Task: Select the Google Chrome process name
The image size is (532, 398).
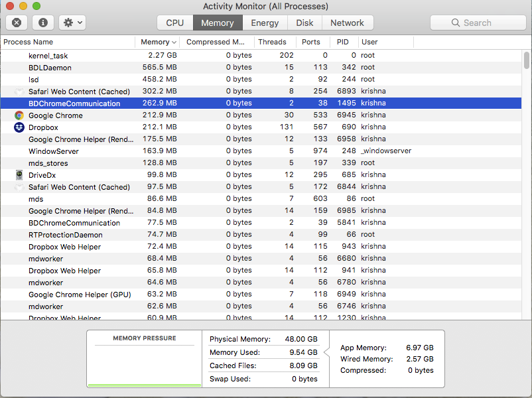Action: (55, 115)
